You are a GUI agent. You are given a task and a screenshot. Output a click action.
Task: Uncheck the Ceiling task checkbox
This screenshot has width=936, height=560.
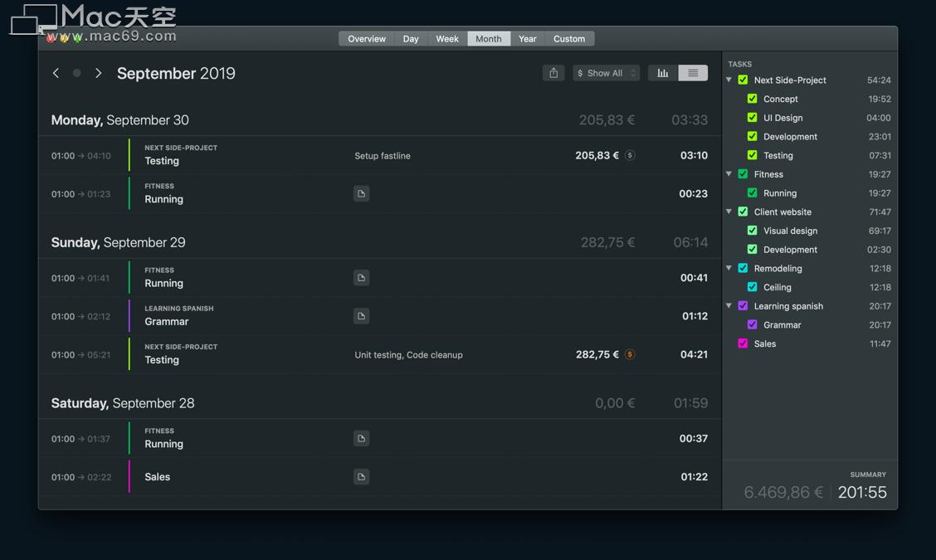(x=752, y=287)
